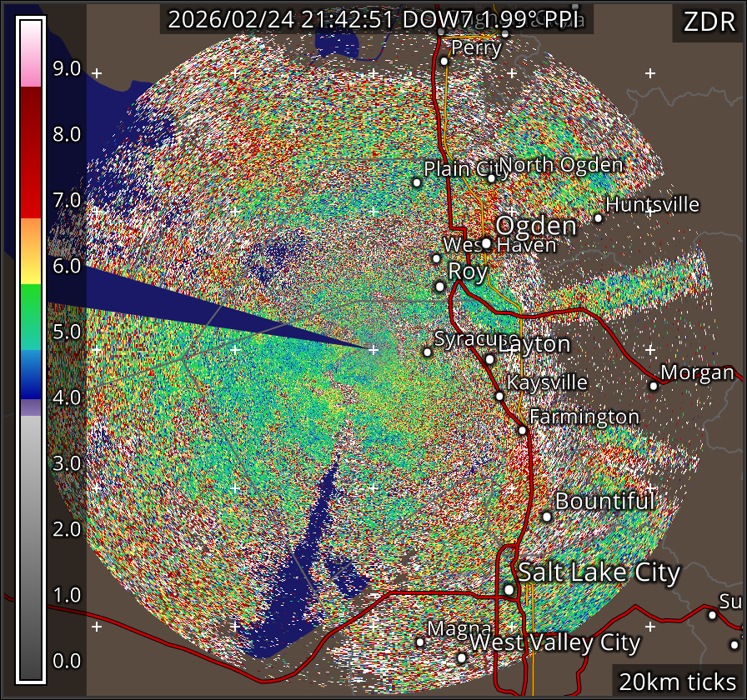Click the Bountiful location dot
The height and width of the screenshot is (700, 747).
547,517
